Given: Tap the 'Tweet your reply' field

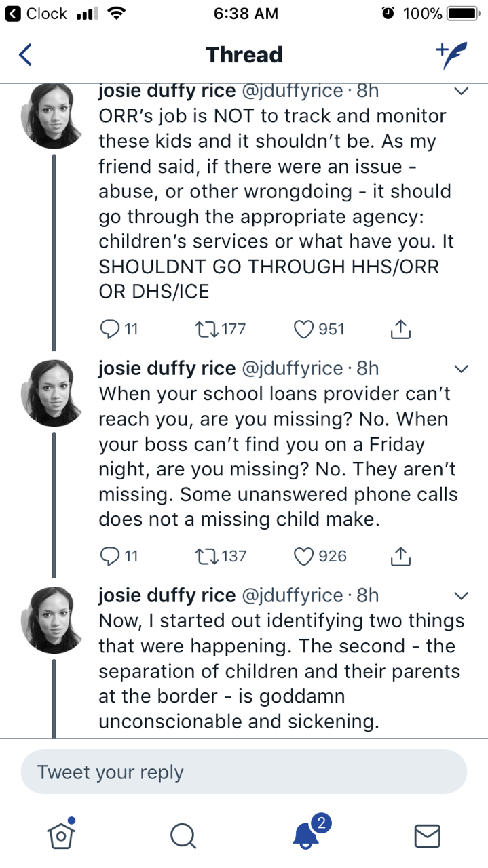Looking at the screenshot, I should [x=244, y=772].
